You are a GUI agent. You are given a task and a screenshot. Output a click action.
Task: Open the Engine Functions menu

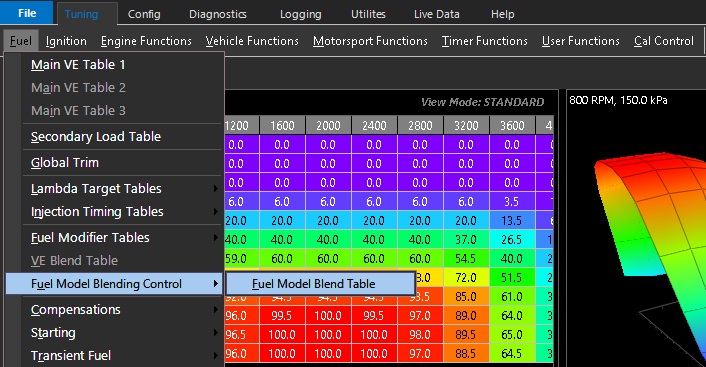click(146, 41)
